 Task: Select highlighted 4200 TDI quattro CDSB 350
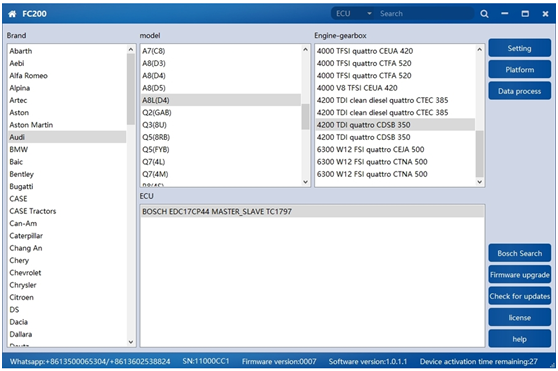(395, 125)
